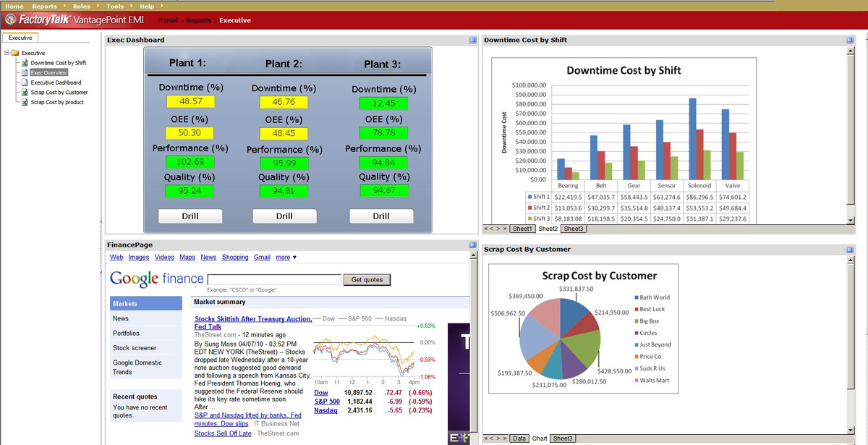Click the maximize icon on Scrap Cost By Customer panel
Image resolution: width=868 pixels, height=445 pixels.
pyautogui.click(x=848, y=249)
